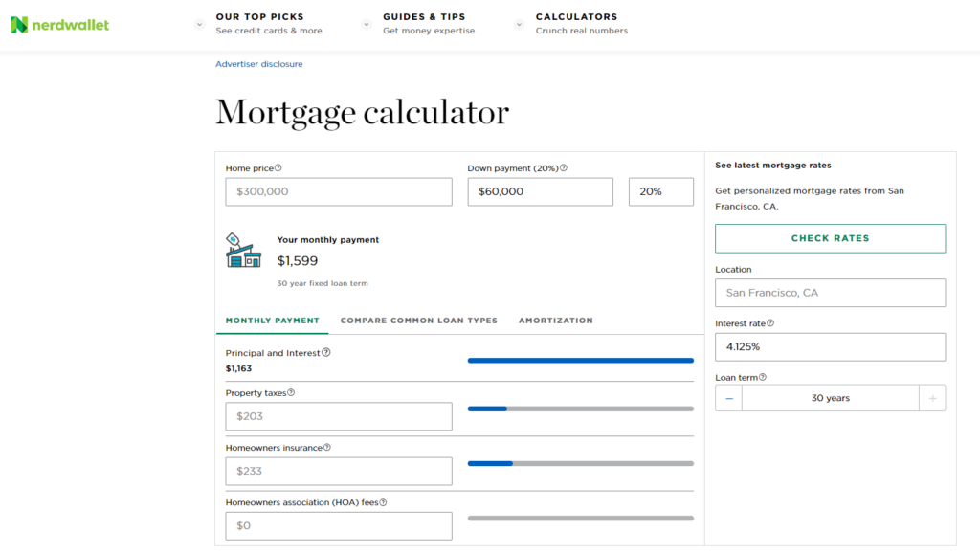Screen dimensions: 980x553
Task: Click the Home price input field
Action: point(339,191)
